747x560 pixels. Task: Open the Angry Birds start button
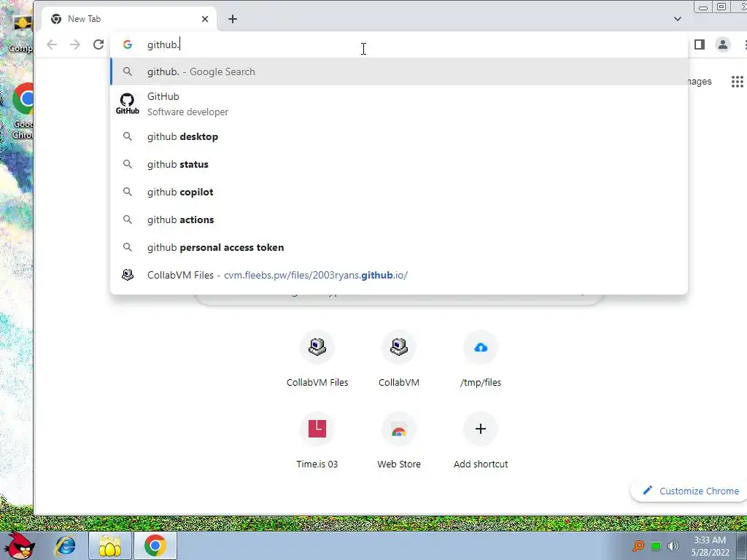18,545
